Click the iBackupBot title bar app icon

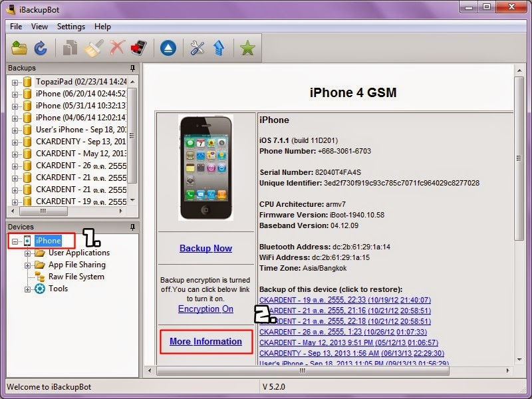coord(11,9)
